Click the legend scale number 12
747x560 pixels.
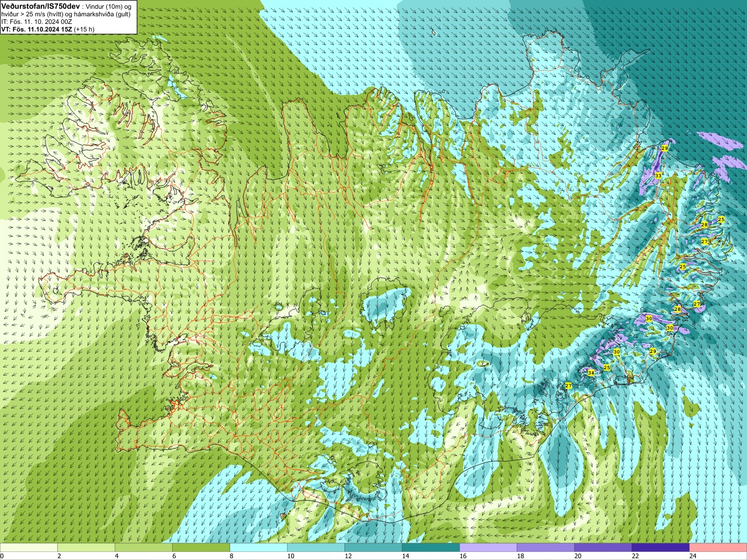348,556
